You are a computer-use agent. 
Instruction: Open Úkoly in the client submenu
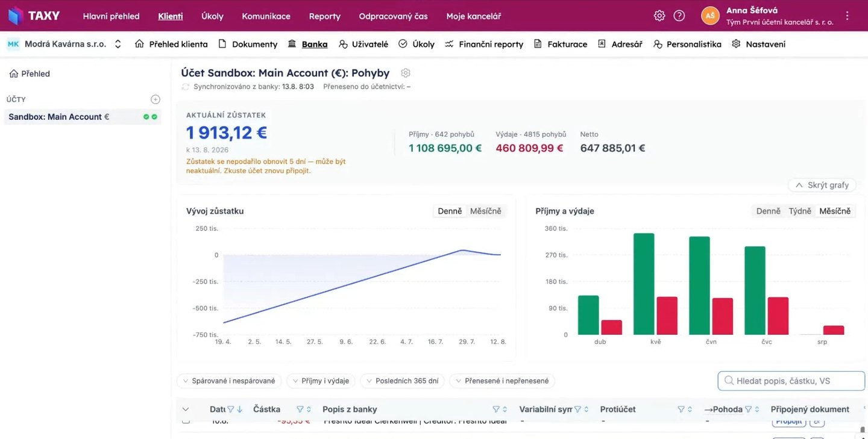[417, 44]
